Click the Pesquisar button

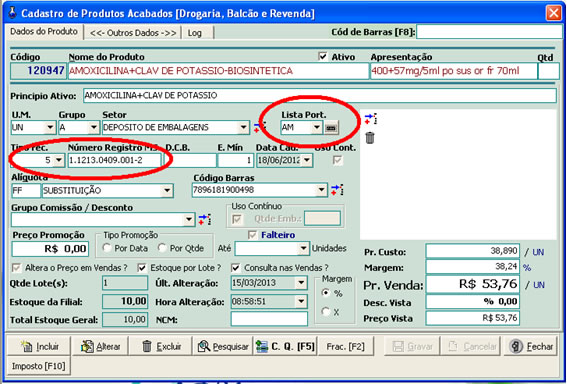(223, 346)
